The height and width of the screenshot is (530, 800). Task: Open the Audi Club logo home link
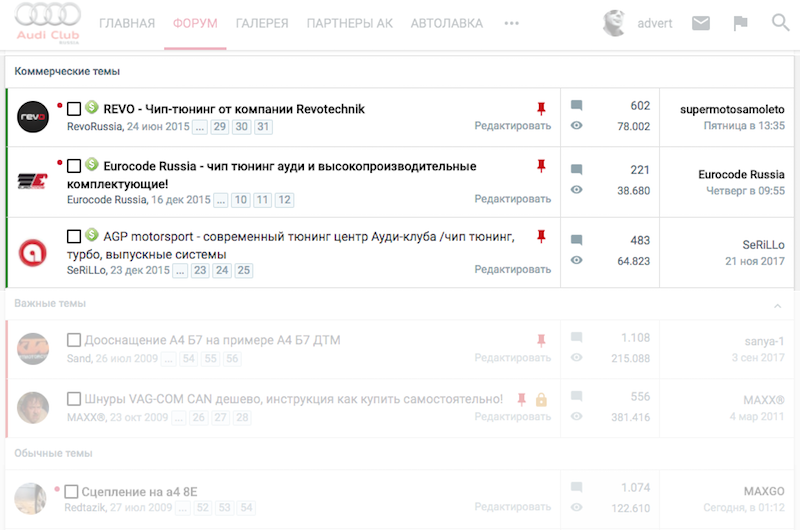click(x=47, y=23)
